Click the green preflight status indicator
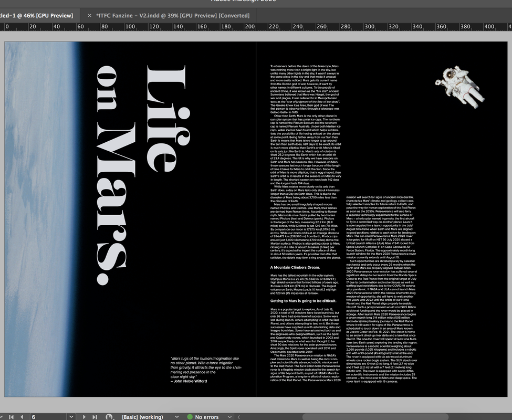 pos(190,417)
